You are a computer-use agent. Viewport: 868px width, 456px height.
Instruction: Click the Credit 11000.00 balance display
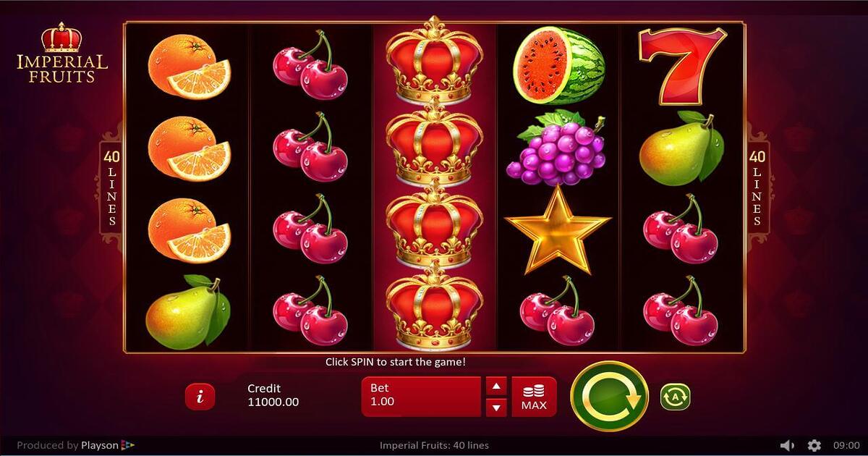(273, 395)
